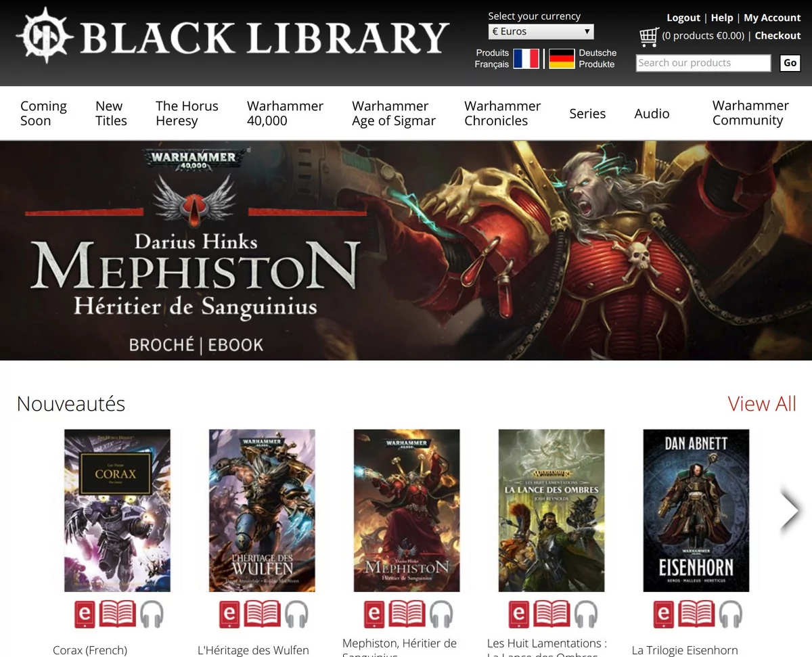Open the currency dropdown showing € Euros
Screen dimensions: 812x657
click(x=541, y=31)
